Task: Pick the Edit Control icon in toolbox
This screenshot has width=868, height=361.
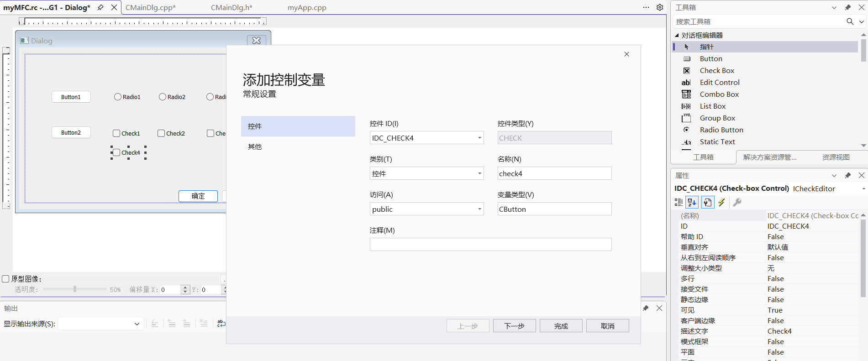Action: 686,83
